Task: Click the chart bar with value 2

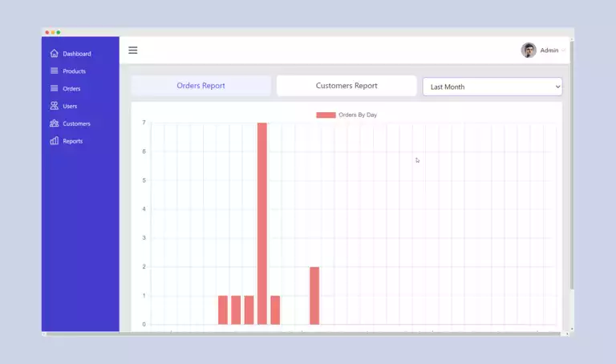Action: (x=314, y=296)
